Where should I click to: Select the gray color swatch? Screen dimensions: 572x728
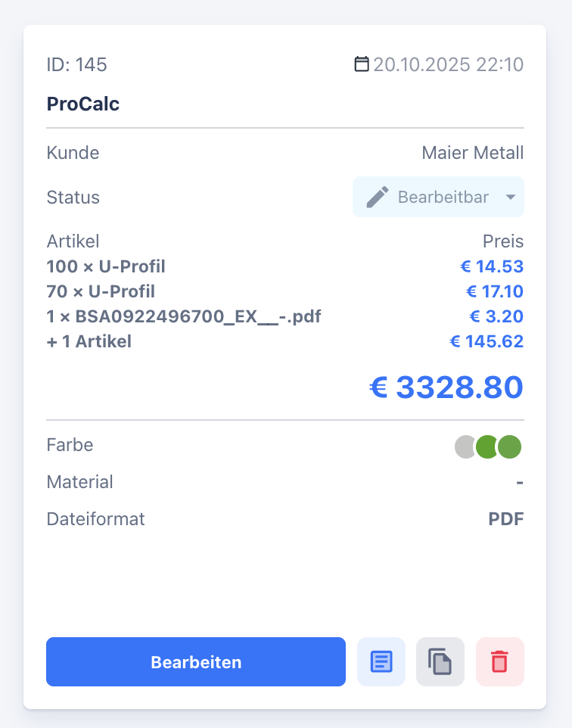[x=465, y=446]
